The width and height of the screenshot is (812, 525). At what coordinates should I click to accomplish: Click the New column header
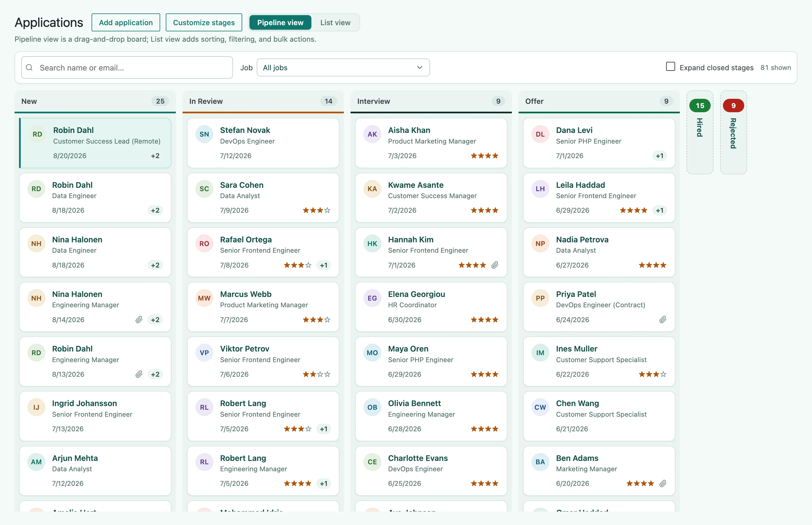click(95, 101)
